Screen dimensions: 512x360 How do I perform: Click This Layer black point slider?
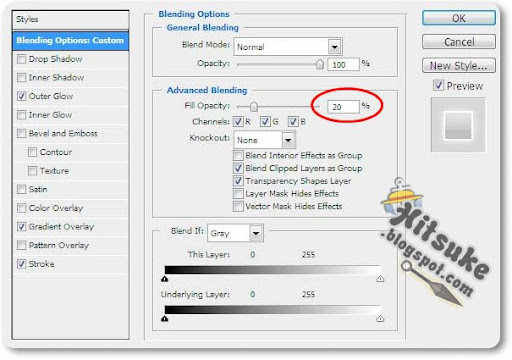click(165, 279)
